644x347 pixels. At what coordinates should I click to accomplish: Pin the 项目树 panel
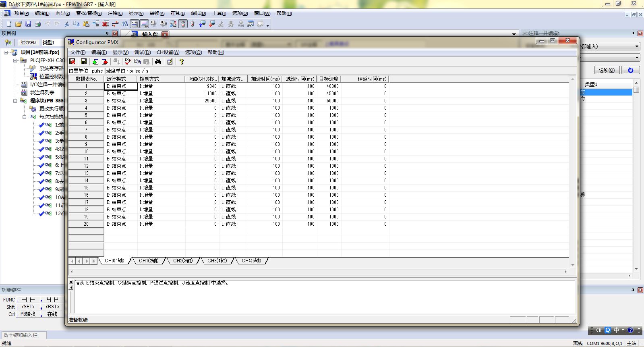click(x=107, y=33)
